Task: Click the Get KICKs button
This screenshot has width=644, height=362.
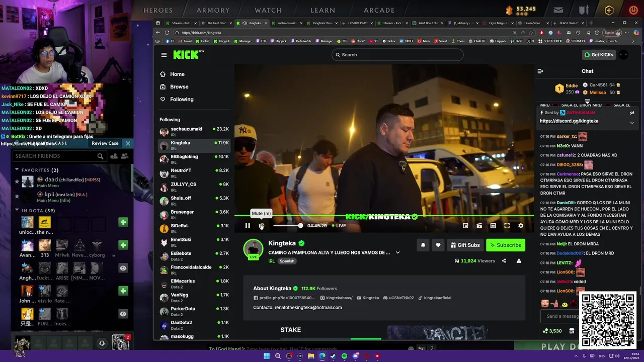Action: tap(599, 55)
